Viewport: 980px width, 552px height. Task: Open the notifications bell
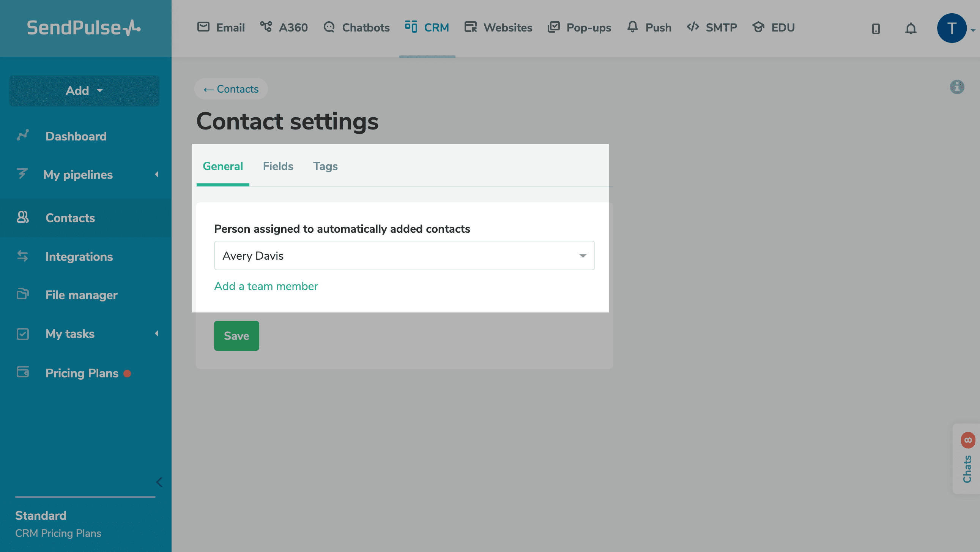[911, 28]
